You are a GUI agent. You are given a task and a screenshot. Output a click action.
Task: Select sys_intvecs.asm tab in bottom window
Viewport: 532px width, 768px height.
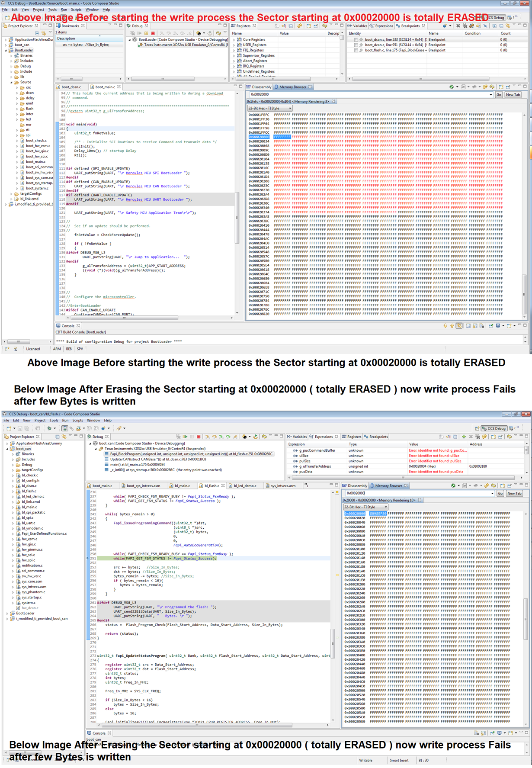point(280,485)
